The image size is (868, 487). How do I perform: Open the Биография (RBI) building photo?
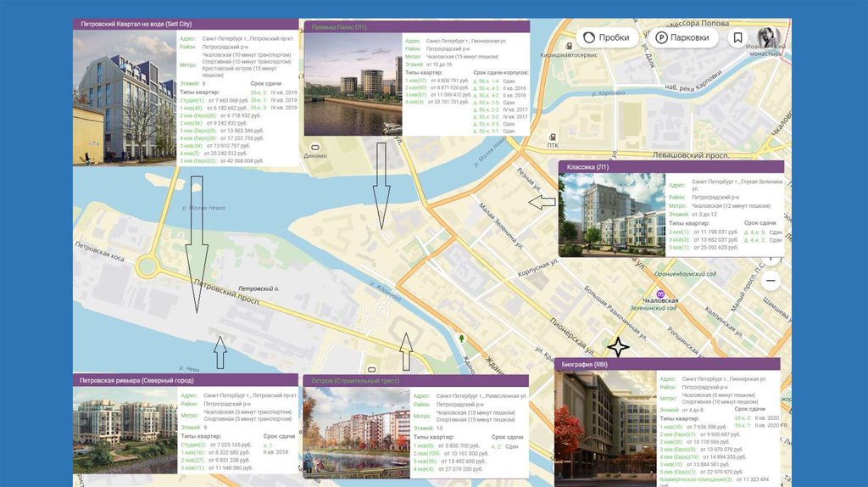click(x=605, y=428)
